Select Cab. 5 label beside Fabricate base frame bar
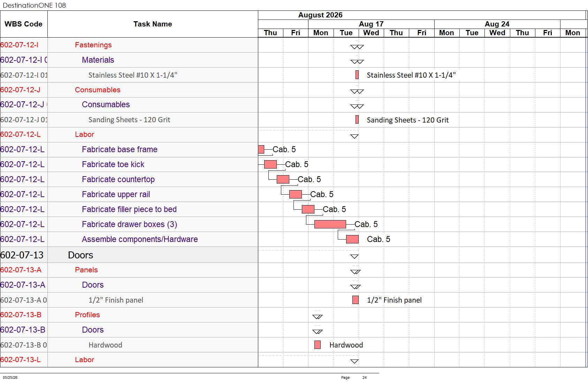Image resolution: width=588 pixels, height=382 pixels. [x=284, y=149]
